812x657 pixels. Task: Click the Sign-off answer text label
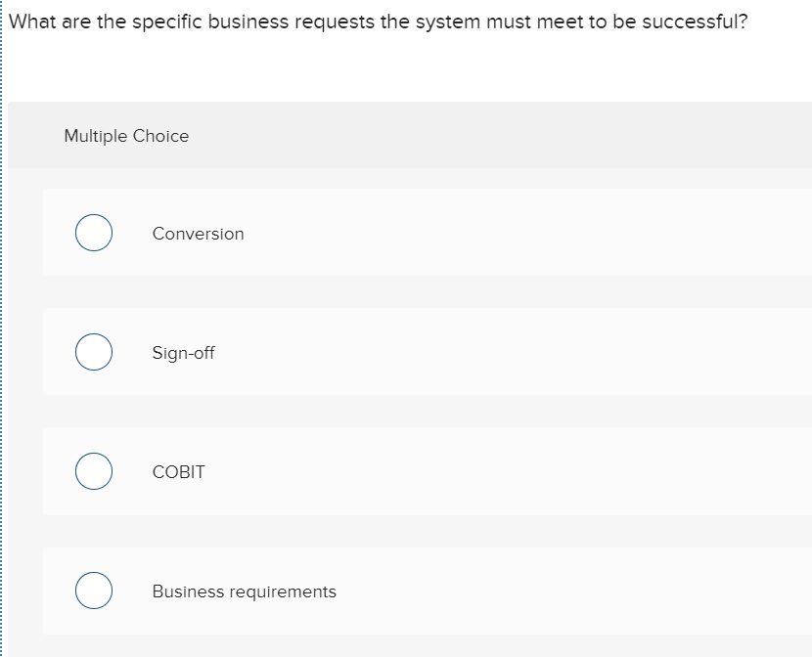[182, 353]
